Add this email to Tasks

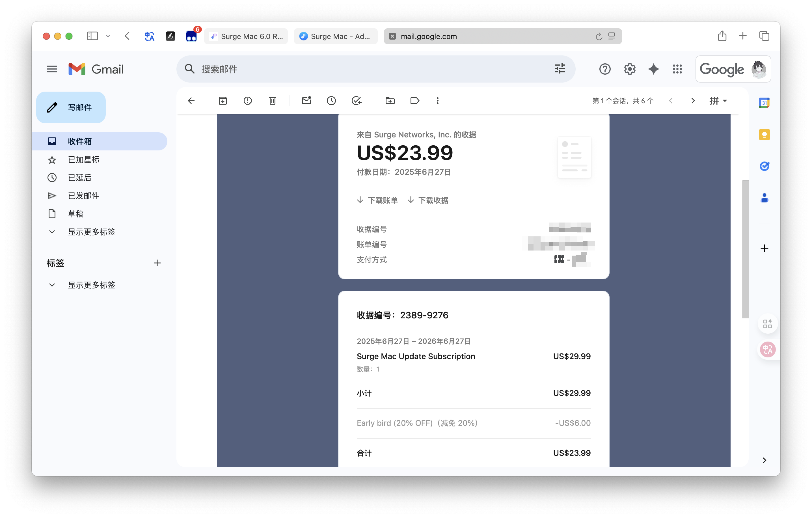pos(356,100)
